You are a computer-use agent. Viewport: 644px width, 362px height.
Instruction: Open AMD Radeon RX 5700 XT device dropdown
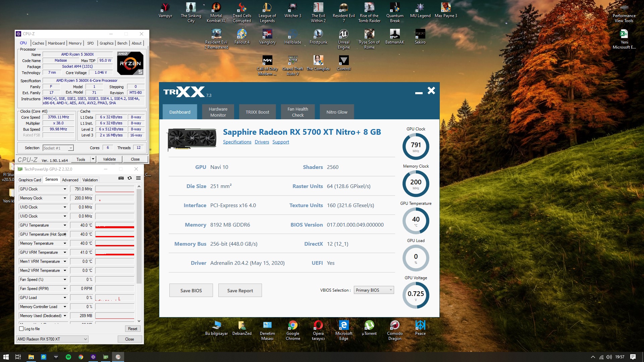[x=52, y=339]
